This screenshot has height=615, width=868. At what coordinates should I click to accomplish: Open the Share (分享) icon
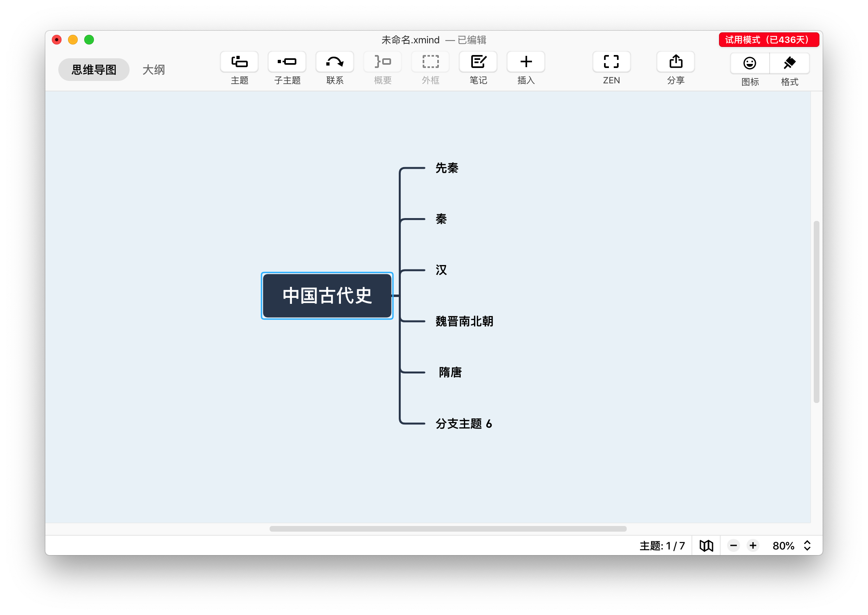pos(676,62)
